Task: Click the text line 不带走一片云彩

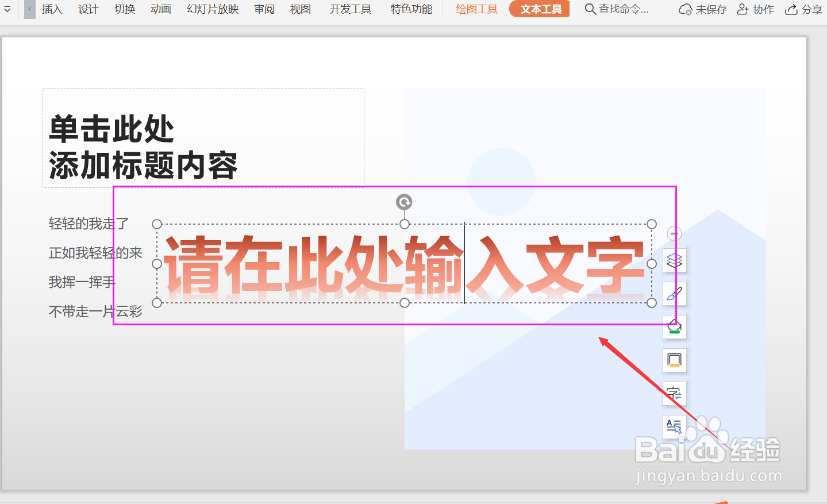Action: pos(95,311)
